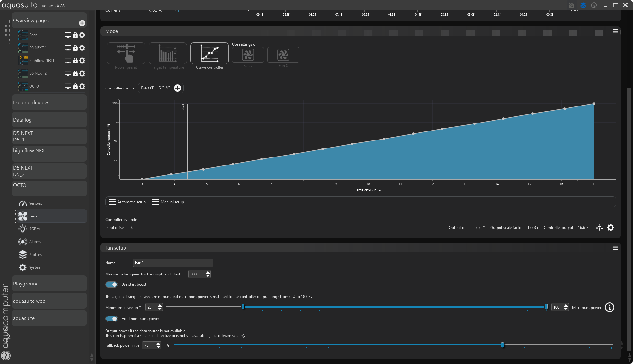This screenshot has height=364, width=633.
Task: Add a new overview page with plus icon
Action: [x=82, y=23]
